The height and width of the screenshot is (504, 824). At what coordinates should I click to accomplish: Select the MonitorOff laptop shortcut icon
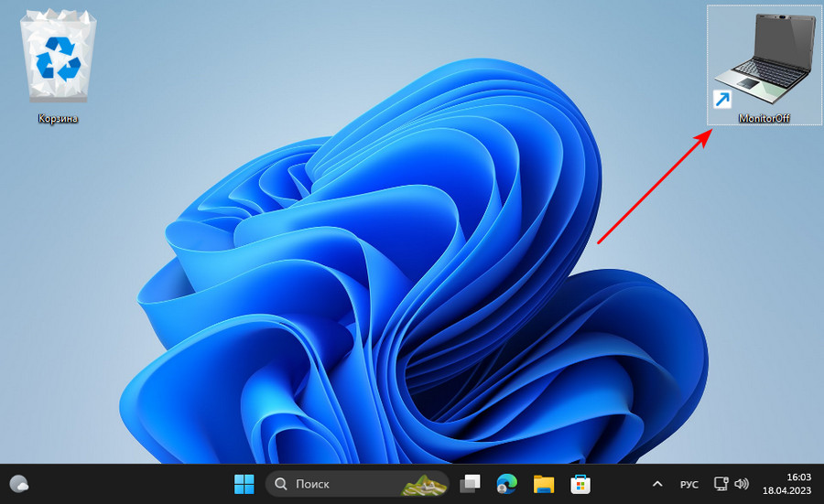(764, 57)
